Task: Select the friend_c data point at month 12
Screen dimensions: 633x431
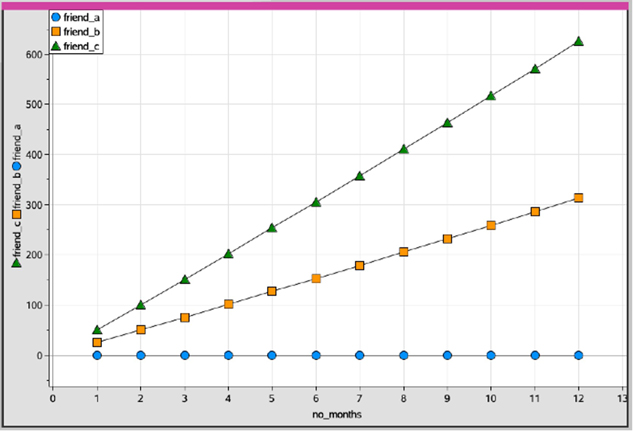Action: pos(578,42)
